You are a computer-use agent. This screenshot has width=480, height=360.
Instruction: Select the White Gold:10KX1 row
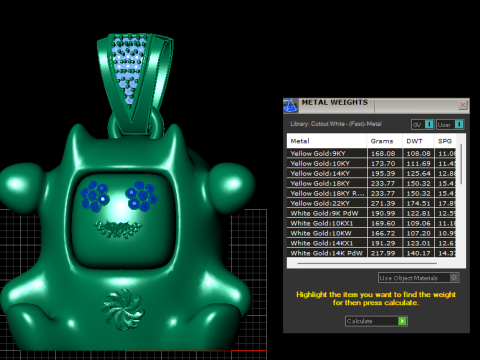pos(371,223)
